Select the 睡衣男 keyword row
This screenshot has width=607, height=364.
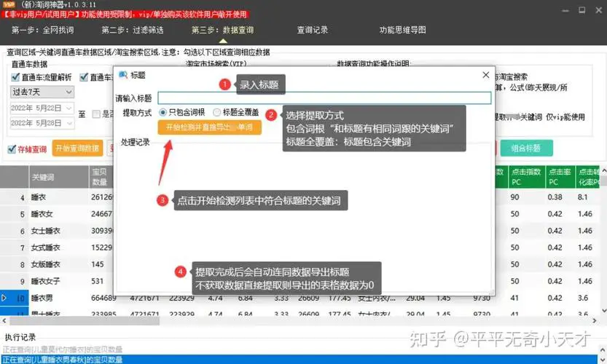[42, 298]
